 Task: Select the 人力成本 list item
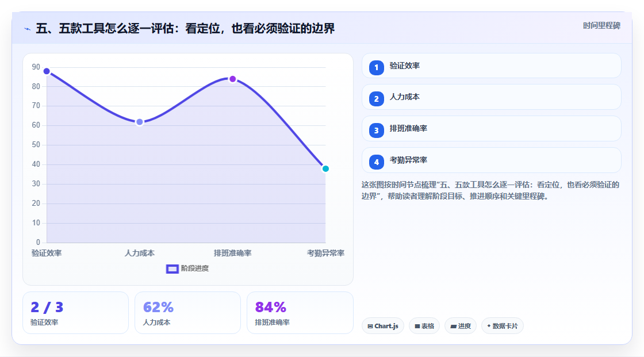[x=491, y=97]
